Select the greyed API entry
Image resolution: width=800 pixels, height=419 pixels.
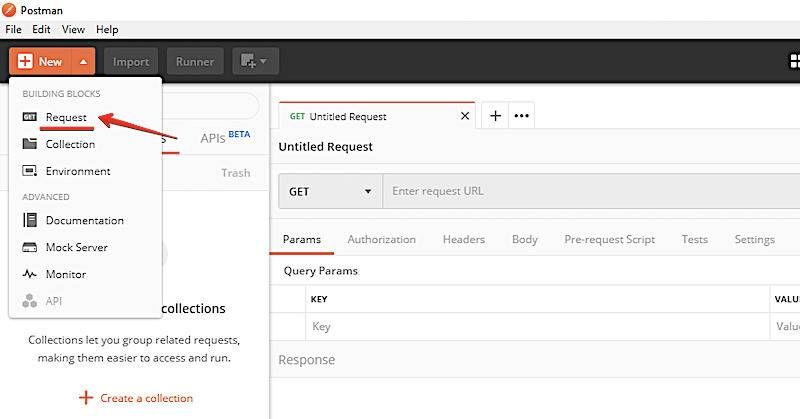tap(54, 301)
